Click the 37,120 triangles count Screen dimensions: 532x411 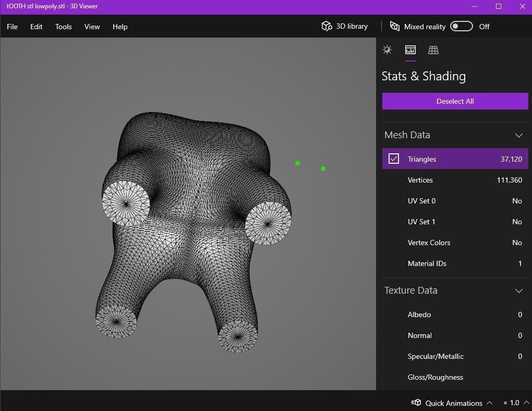(511, 159)
